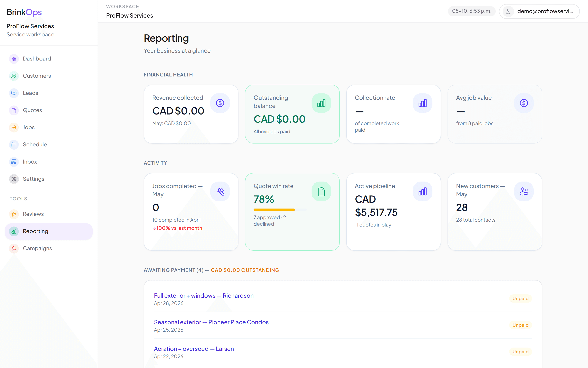588x368 pixels.
Task: Click Unpaid badge on Larsen row
Action: (x=520, y=351)
